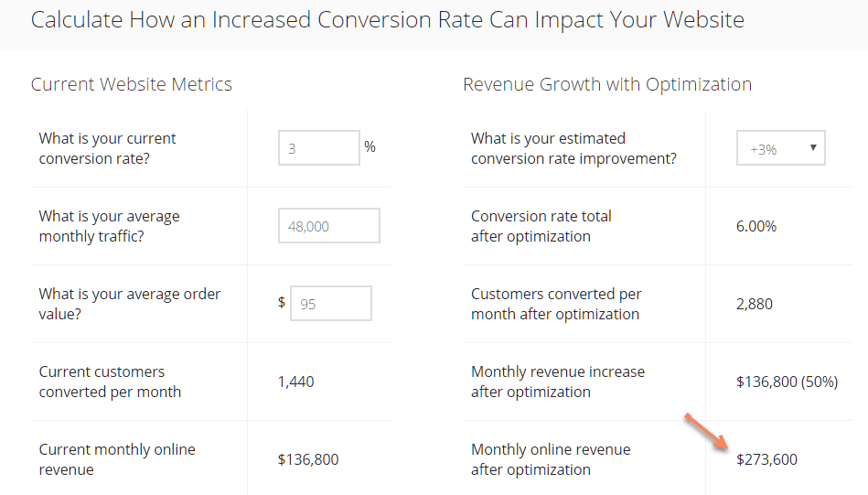The image size is (868, 495).
Task: Click the $136,800 (50%) revenue increase value
Action: click(787, 382)
